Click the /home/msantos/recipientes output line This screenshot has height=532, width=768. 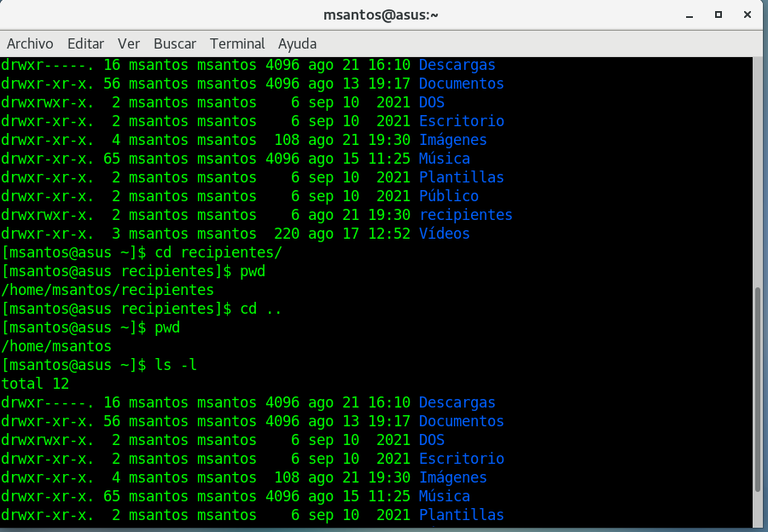(108, 290)
